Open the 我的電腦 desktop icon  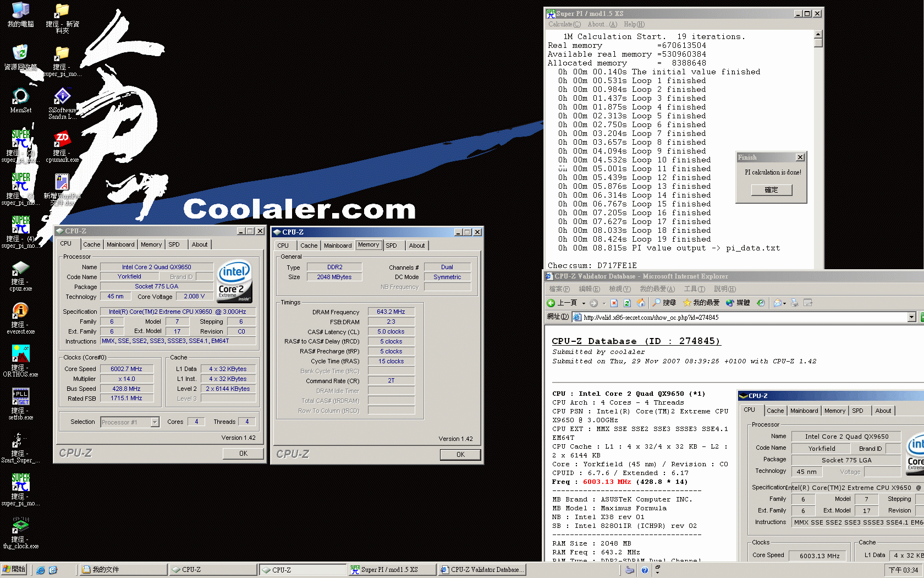[20, 14]
